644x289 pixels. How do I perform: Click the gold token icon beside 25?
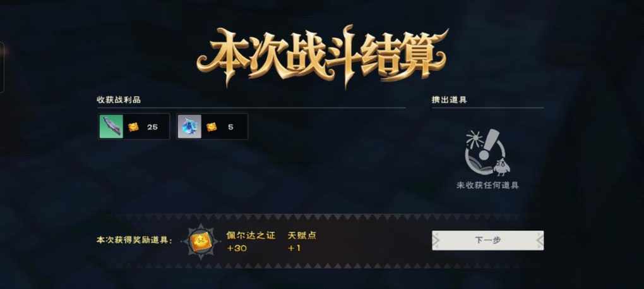[133, 127]
